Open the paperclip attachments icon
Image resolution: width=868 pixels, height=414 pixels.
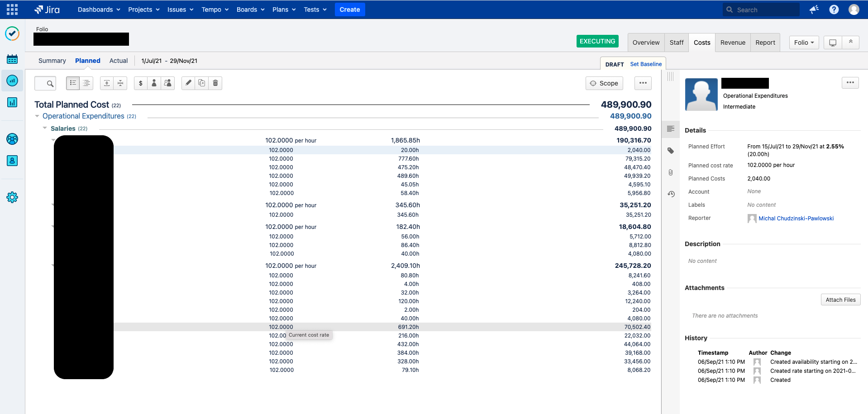click(671, 172)
